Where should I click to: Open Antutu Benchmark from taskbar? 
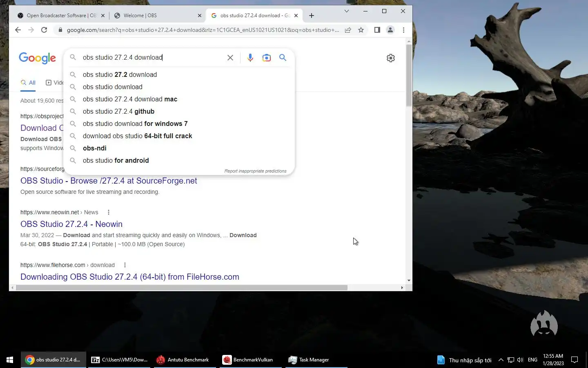185,360
